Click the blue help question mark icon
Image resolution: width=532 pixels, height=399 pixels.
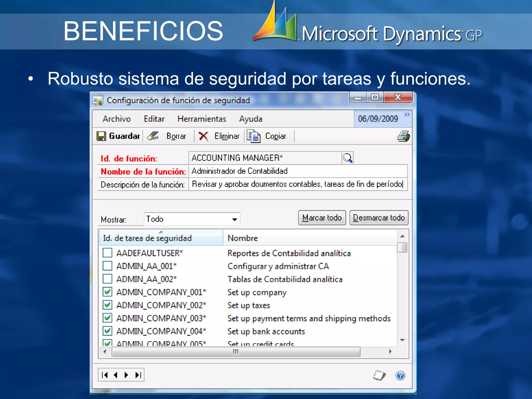pyautogui.click(x=400, y=375)
